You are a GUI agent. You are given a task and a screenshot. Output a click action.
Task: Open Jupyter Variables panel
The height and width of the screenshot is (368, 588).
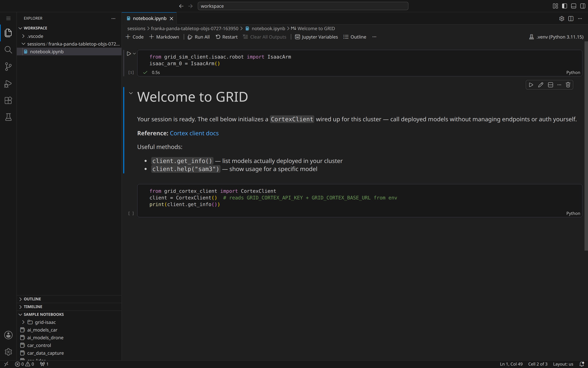pyautogui.click(x=316, y=37)
